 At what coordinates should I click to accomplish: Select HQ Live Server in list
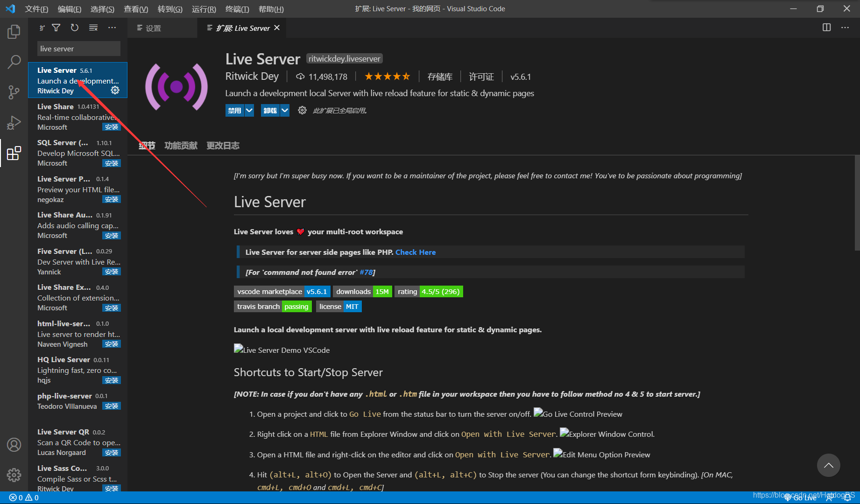pos(78,370)
